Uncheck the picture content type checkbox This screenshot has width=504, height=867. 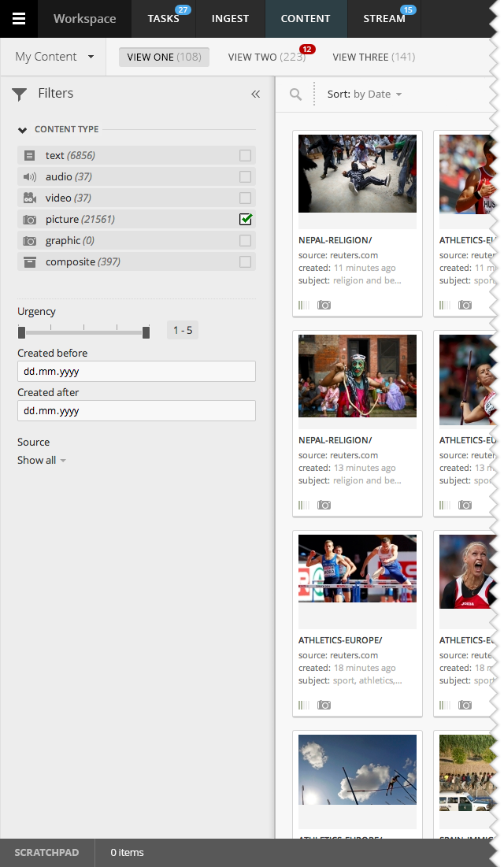pyautogui.click(x=246, y=220)
